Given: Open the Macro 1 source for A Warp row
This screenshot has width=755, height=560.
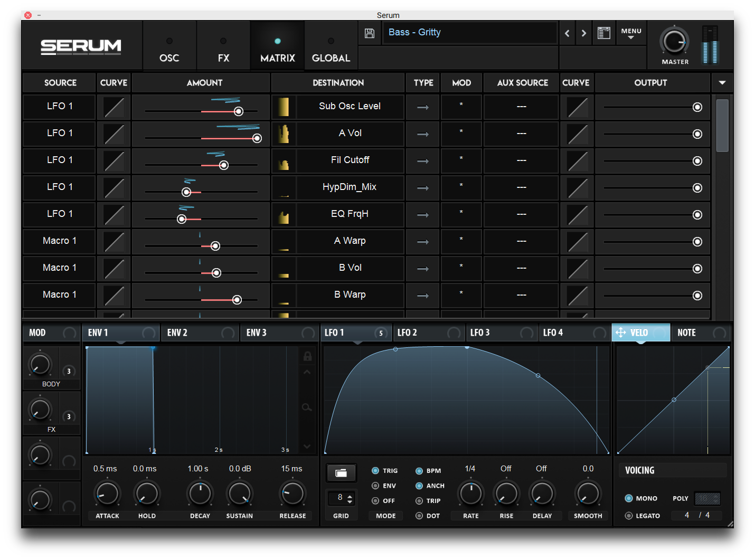Looking at the screenshot, I should click(59, 241).
